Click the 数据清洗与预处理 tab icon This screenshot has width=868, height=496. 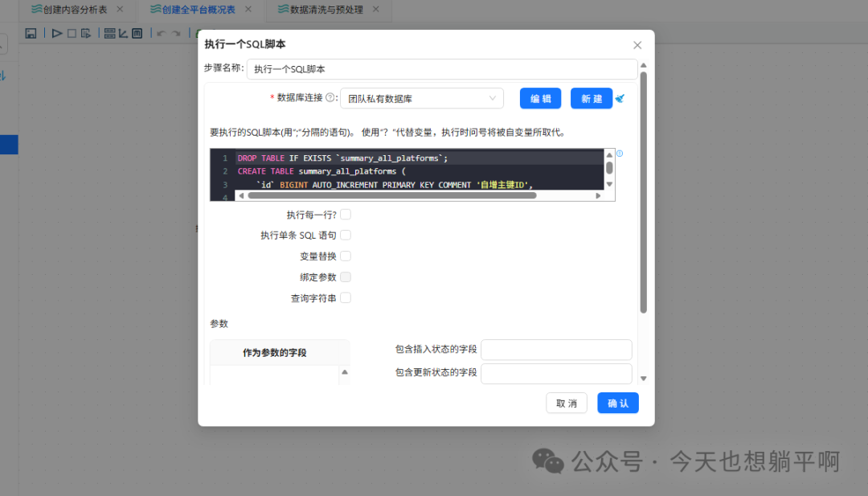pyautogui.click(x=283, y=9)
